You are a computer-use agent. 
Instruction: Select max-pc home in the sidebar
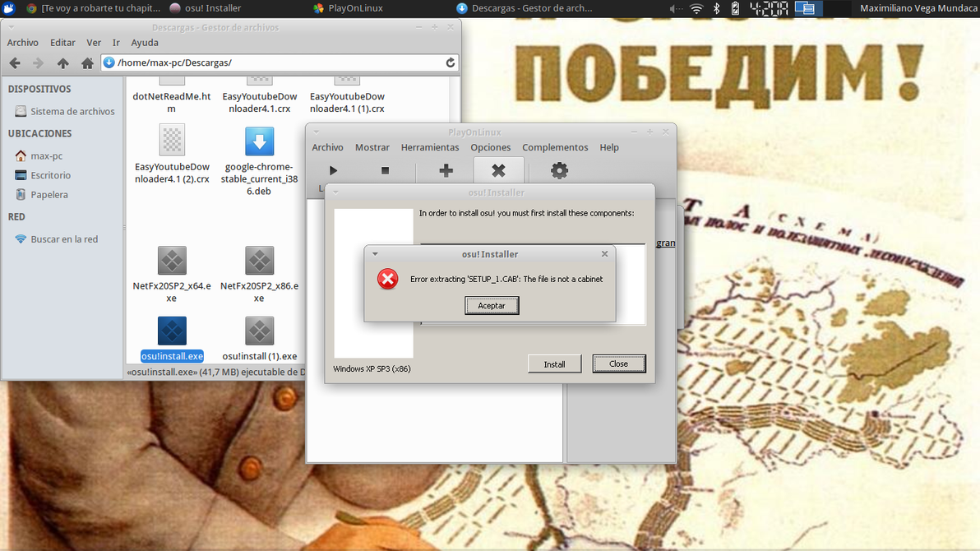pos(39,155)
